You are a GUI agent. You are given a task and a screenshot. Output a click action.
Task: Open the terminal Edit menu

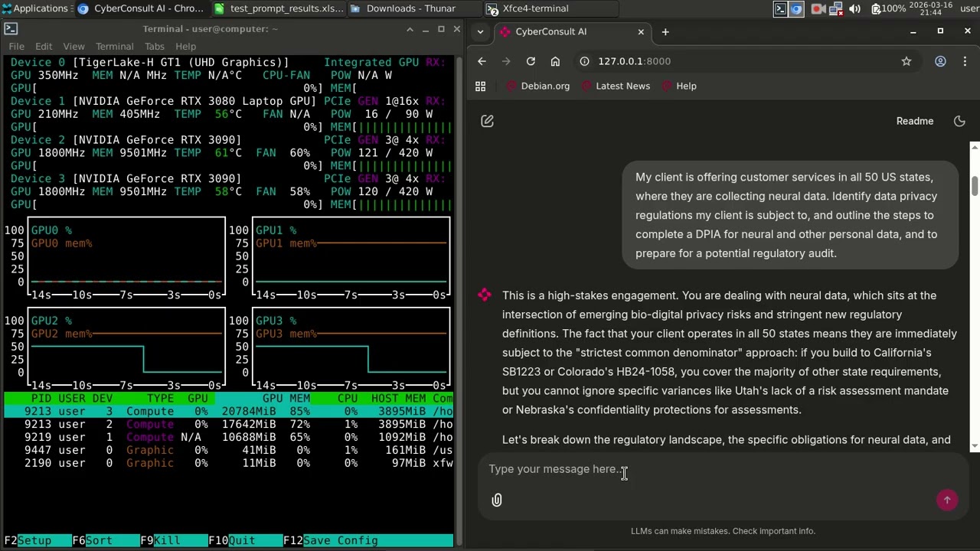coord(44,47)
